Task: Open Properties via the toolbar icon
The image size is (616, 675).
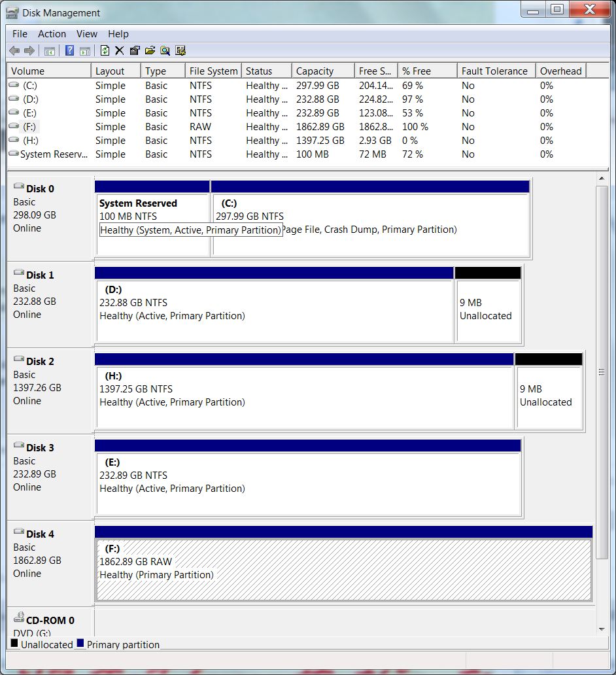Action: coord(135,50)
